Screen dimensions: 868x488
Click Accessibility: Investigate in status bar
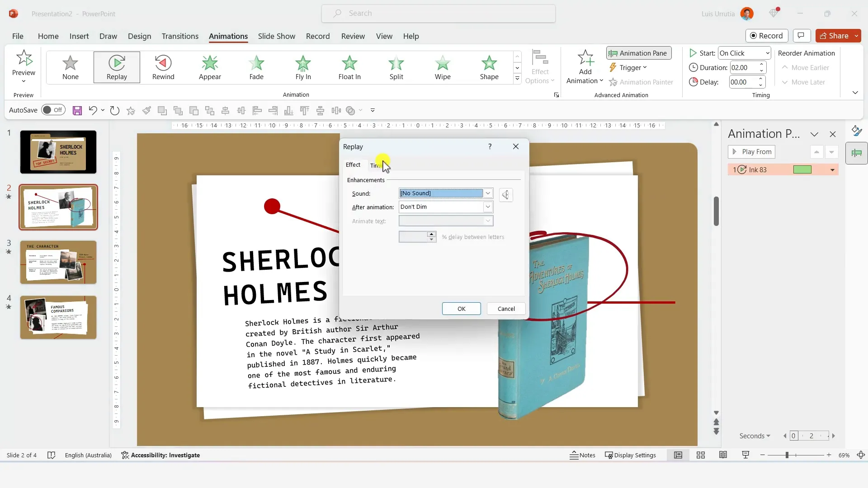160,455
